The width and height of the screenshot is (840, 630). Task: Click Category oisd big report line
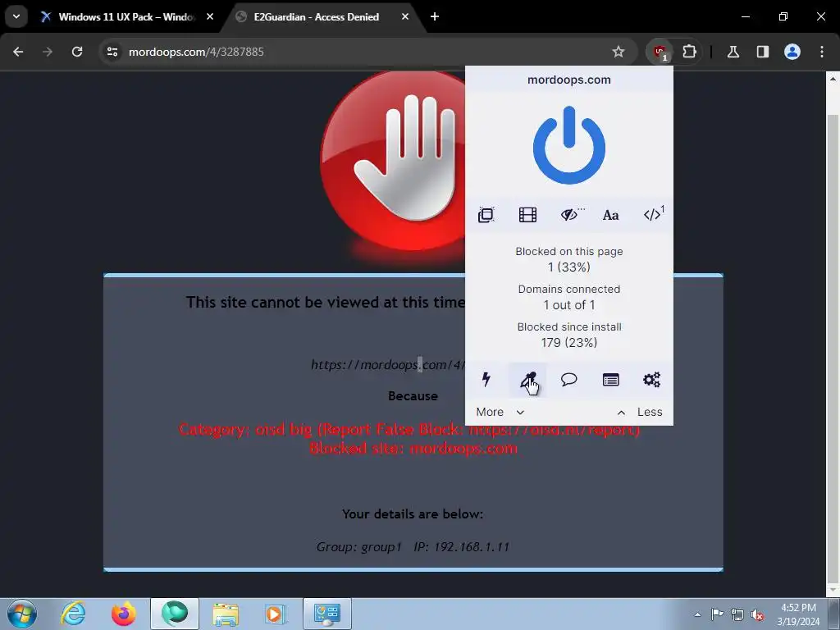(x=409, y=429)
